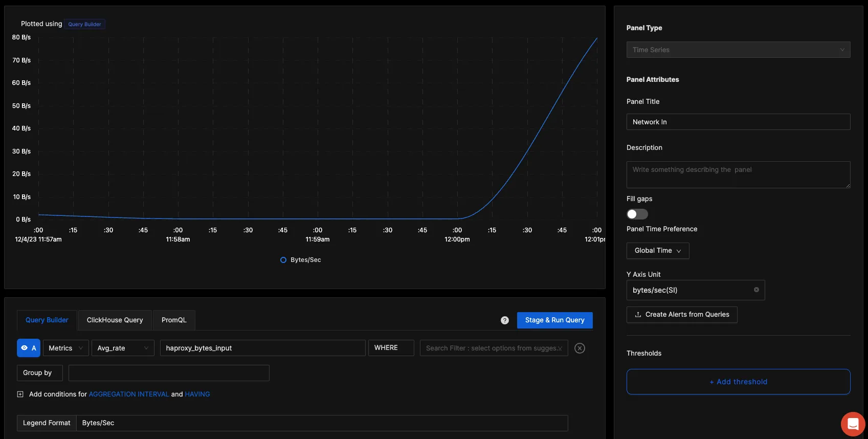Click the query label A

[x=34, y=348]
